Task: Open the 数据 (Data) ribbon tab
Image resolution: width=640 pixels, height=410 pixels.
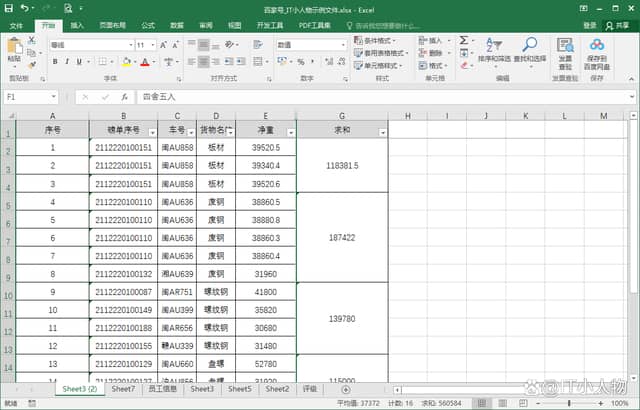Action: [176, 25]
